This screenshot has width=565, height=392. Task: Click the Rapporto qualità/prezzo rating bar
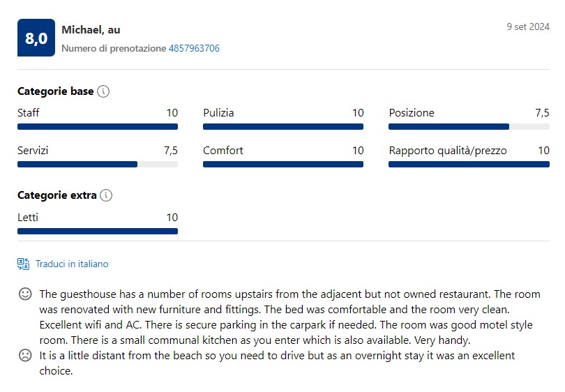[x=469, y=165]
